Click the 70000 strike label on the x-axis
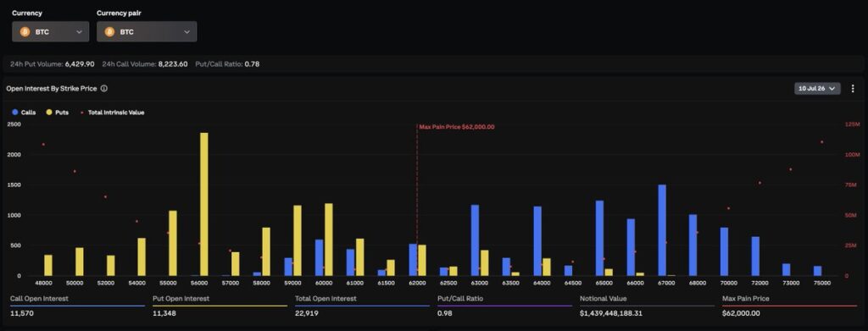868x331 pixels. (x=728, y=283)
